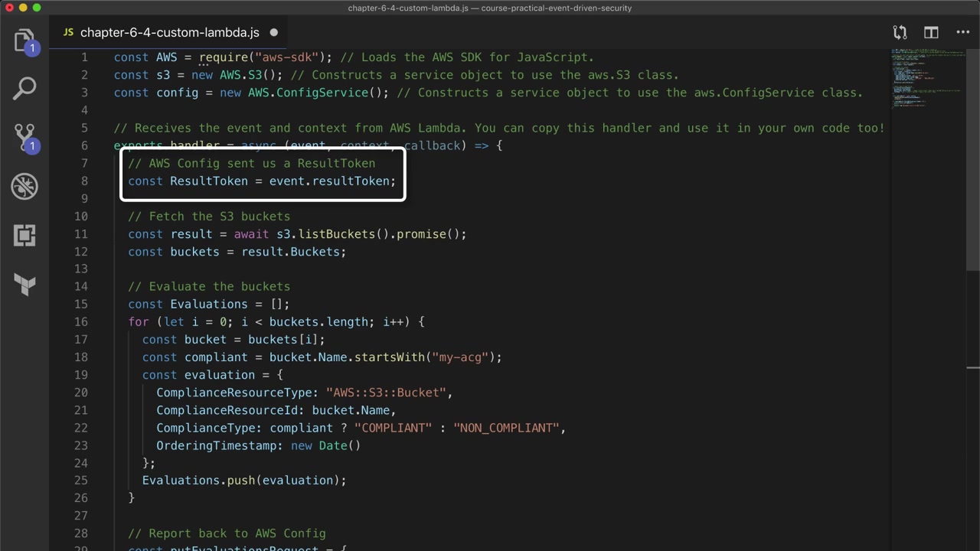980x551 pixels.
Task: Click "buckets.length" in the for loop
Action: pos(319,322)
